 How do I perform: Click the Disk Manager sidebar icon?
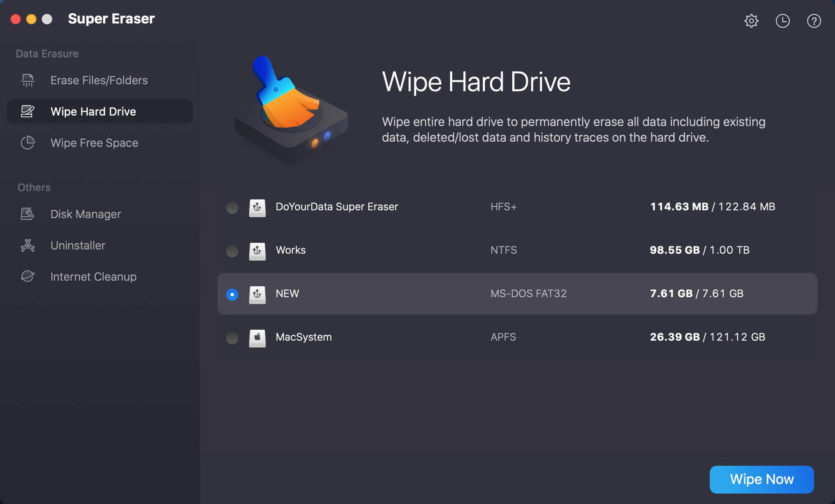28,214
